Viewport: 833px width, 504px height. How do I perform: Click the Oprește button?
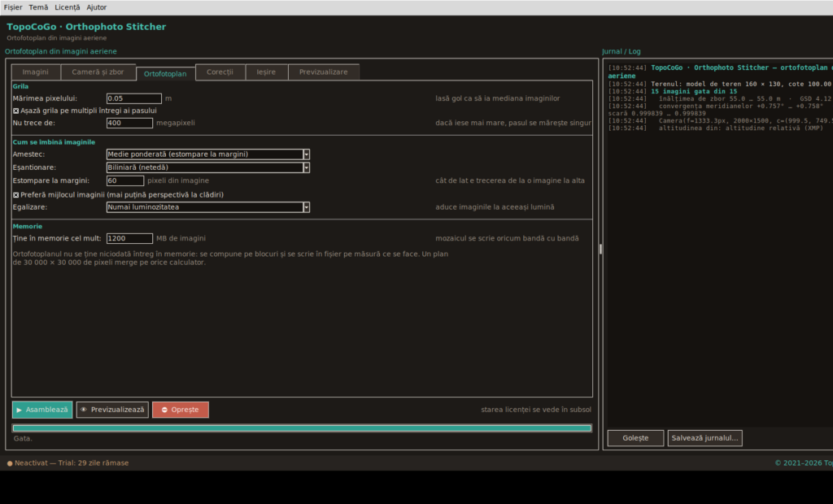click(181, 410)
